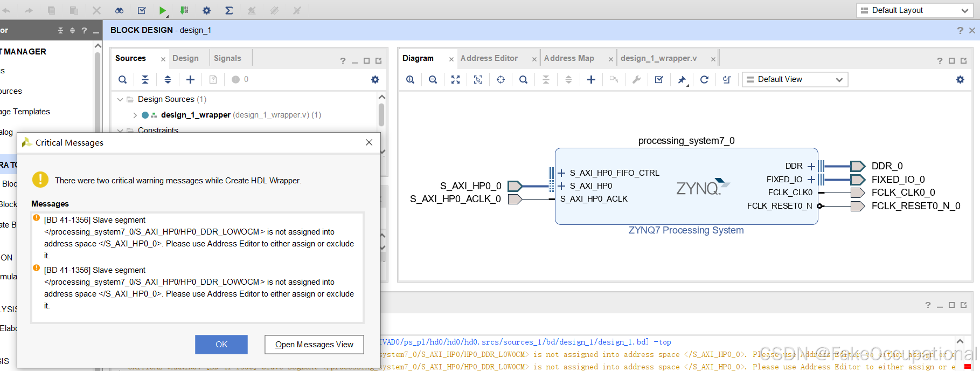The width and height of the screenshot is (980, 371).
Task: Open Sources panel settings gear
Action: pyautogui.click(x=376, y=79)
